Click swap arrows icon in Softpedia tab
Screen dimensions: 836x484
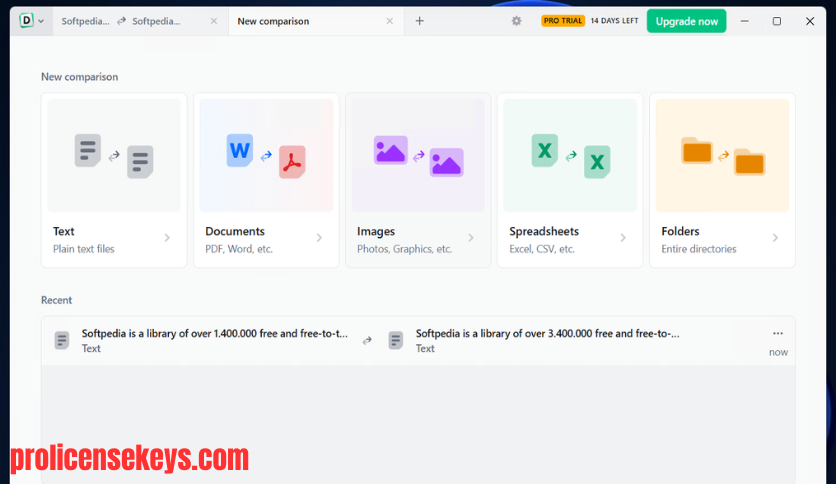[122, 21]
